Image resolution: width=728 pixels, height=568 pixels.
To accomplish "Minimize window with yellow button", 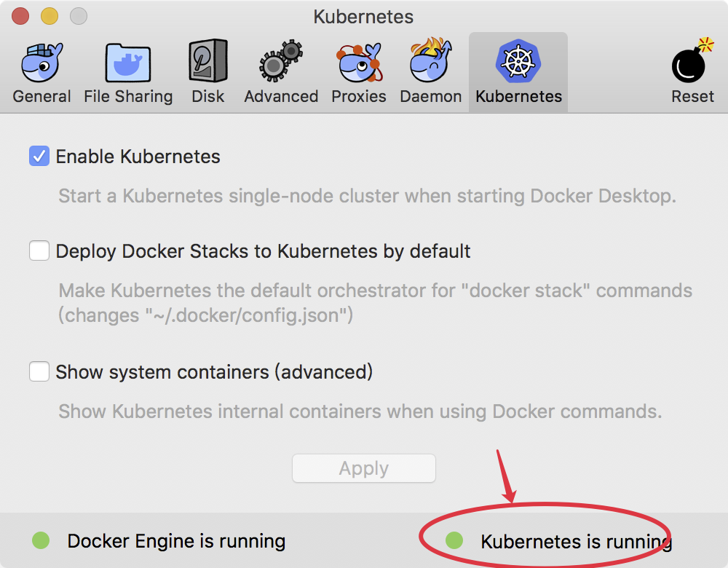I will pyautogui.click(x=50, y=16).
